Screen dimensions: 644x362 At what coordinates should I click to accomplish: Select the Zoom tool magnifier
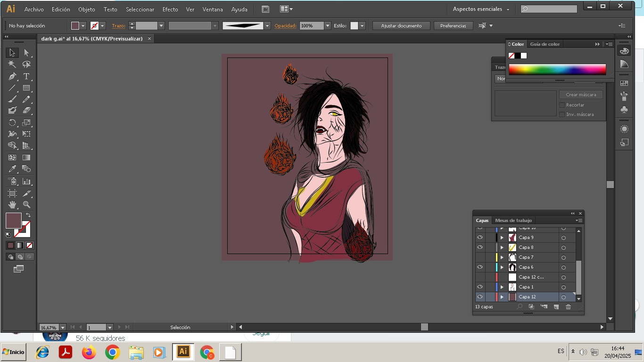[x=26, y=205]
